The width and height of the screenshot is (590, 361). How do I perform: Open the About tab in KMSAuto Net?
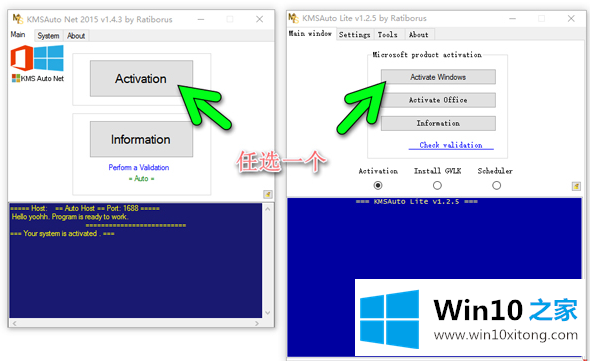coord(76,36)
